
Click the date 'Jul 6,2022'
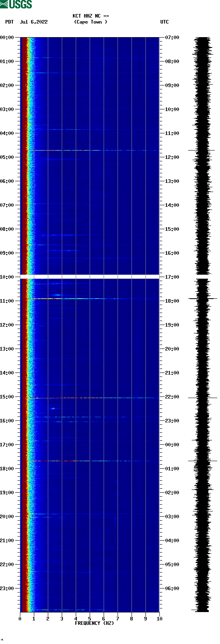(x=34, y=22)
